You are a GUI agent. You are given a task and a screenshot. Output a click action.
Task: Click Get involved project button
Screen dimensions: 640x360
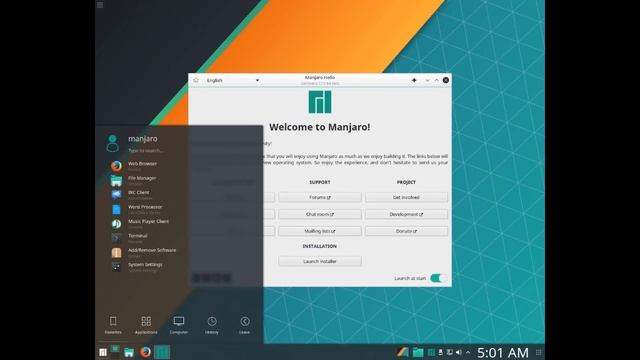(406, 198)
